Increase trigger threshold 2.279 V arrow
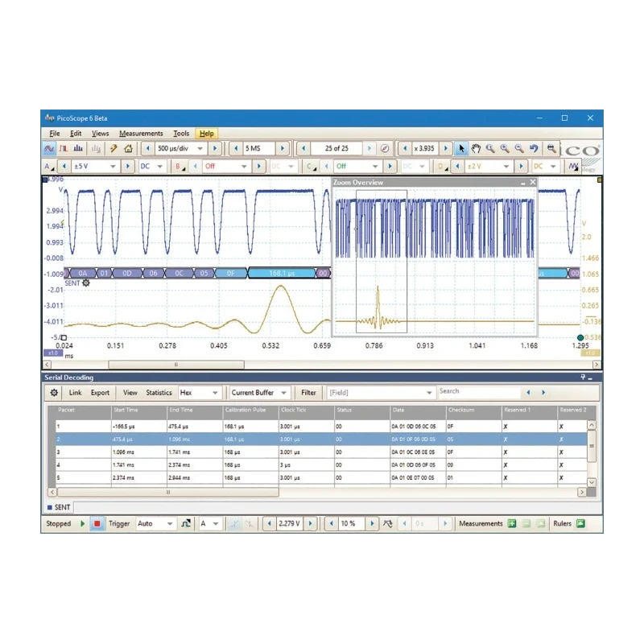644x644 pixels. [x=311, y=524]
